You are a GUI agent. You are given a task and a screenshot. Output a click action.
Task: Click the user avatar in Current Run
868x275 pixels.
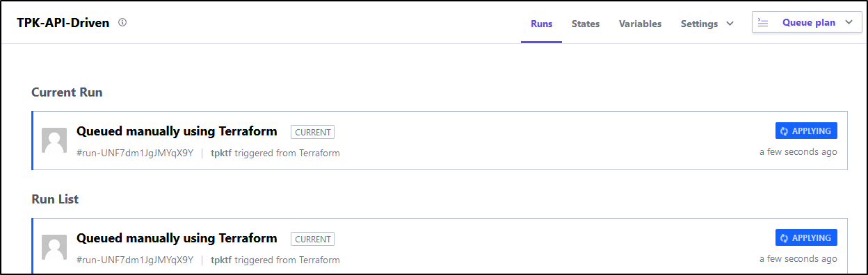54,140
